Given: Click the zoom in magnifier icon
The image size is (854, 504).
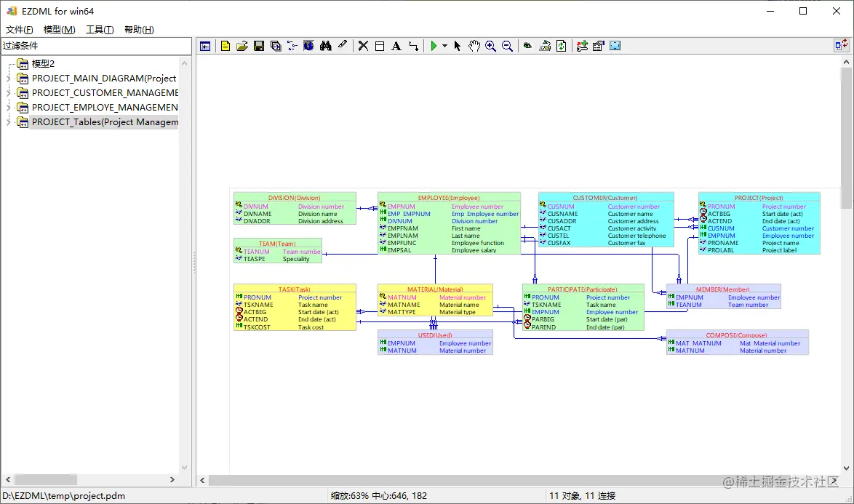Looking at the screenshot, I should pos(491,47).
